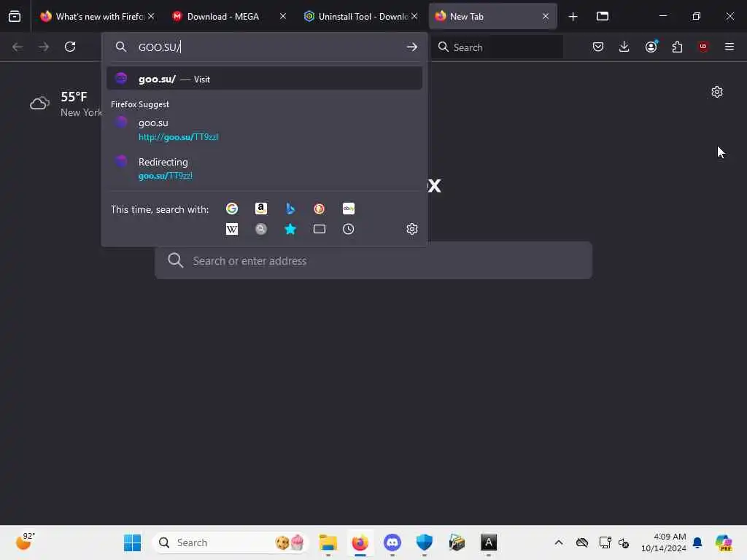
Task: Search this time with Wikipedia
Action: pyautogui.click(x=232, y=229)
